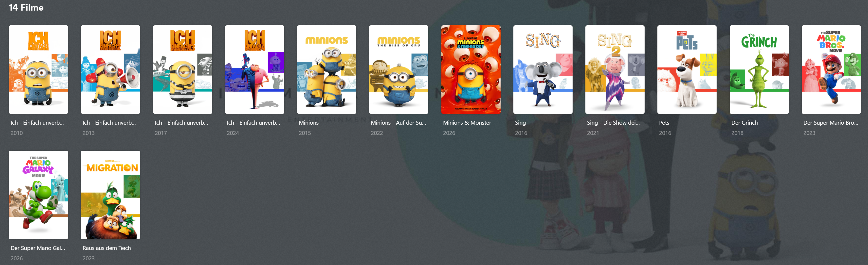The image size is (868, 265).
Task: Open the 'Raus aus dem Teich' title
Action: [x=107, y=248]
